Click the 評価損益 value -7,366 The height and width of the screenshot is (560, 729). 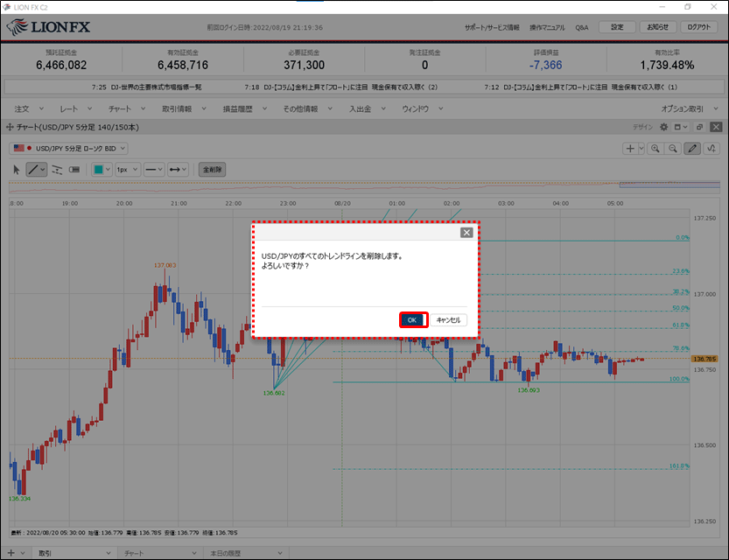545,65
